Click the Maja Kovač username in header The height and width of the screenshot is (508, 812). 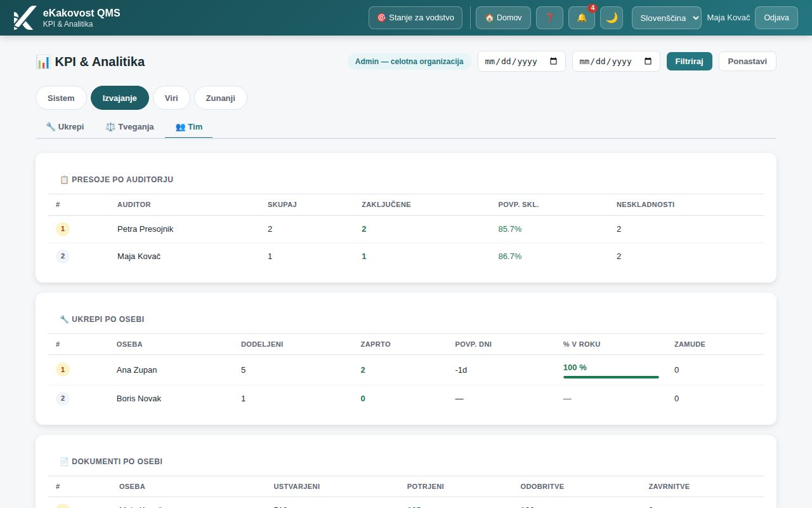pos(728,18)
